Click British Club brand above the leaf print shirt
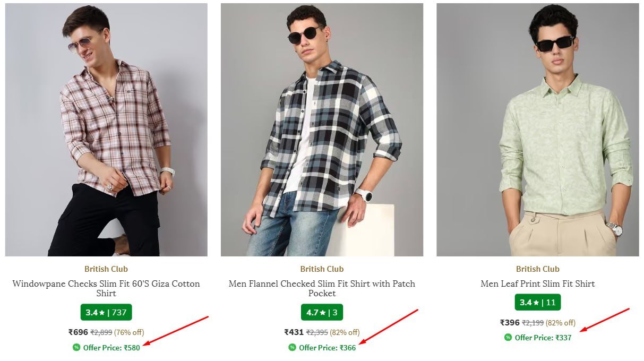The width and height of the screenshot is (644, 361). (538, 269)
